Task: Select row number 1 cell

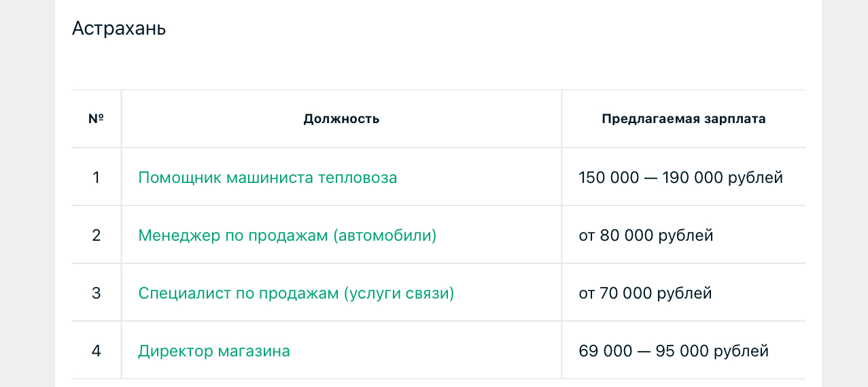Action: tap(96, 178)
